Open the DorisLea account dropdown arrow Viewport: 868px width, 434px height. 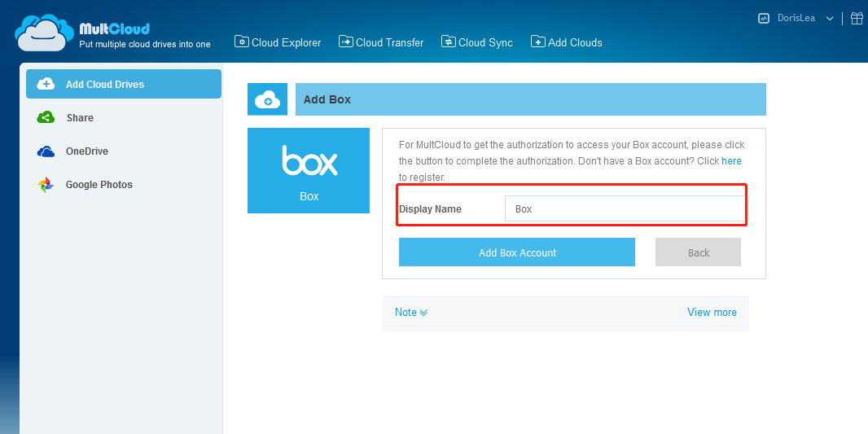(x=829, y=19)
